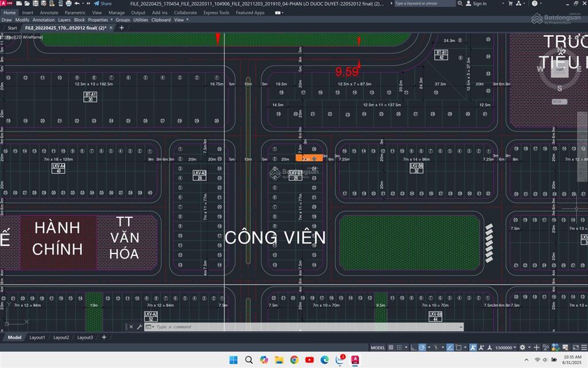Click the status bar customization hamburger icon
This screenshot has width=588, height=368.
click(x=584, y=348)
